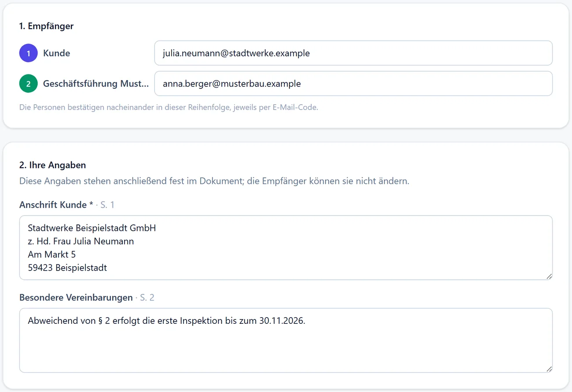This screenshot has width=572, height=392.
Task: Click the Geschäftsführung email input field
Action: pos(353,84)
